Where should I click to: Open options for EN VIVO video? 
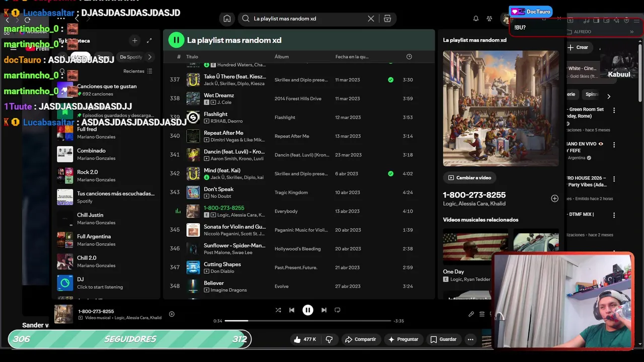click(614, 145)
